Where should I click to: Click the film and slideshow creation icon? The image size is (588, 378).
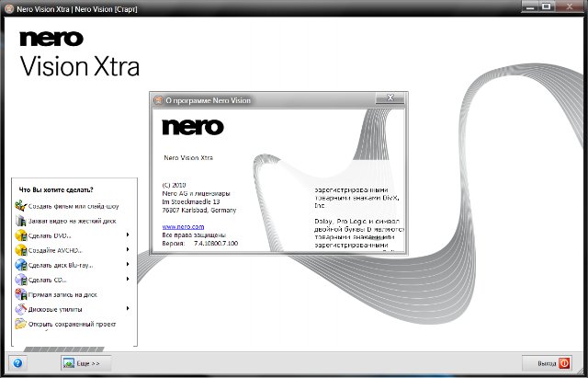pyautogui.click(x=20, y=206)
